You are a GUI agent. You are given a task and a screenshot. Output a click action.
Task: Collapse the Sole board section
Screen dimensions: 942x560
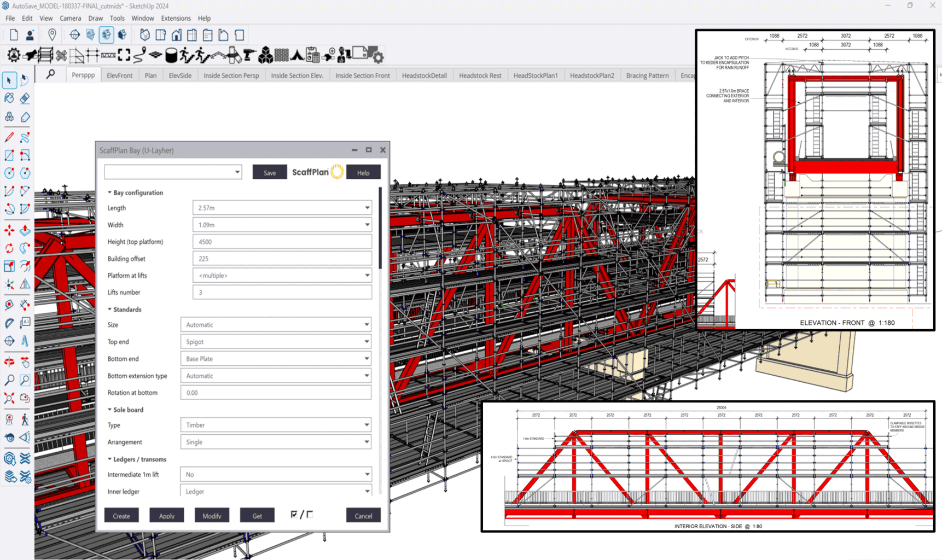coord(125,410)
